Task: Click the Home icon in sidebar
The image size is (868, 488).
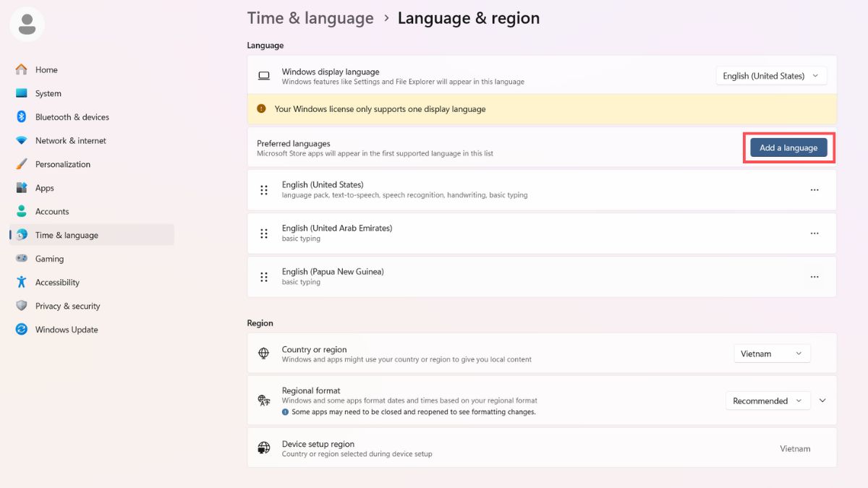Action: (22, 69)
